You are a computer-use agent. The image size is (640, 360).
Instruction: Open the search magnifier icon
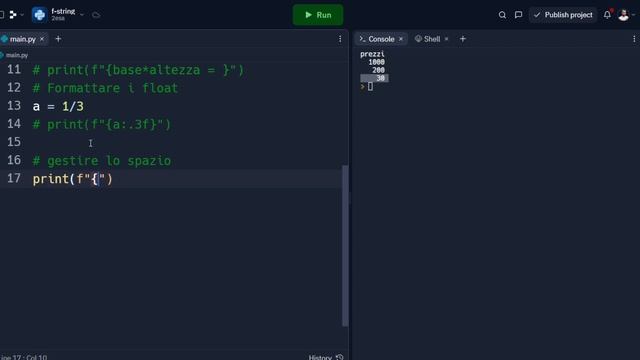(x=502, y=15)
